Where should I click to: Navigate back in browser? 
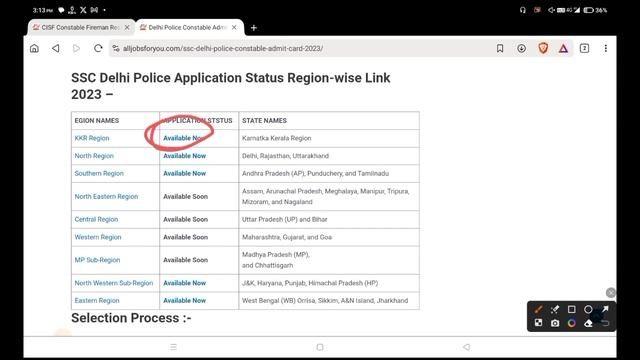pos(56,48)
